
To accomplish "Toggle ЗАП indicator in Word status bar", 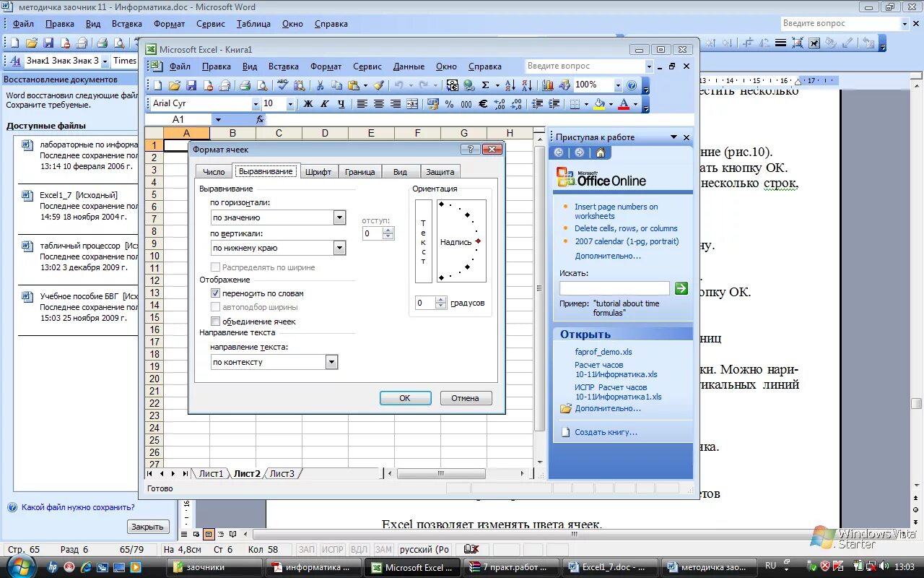I will pyautogui.click(x=307, y=549).
